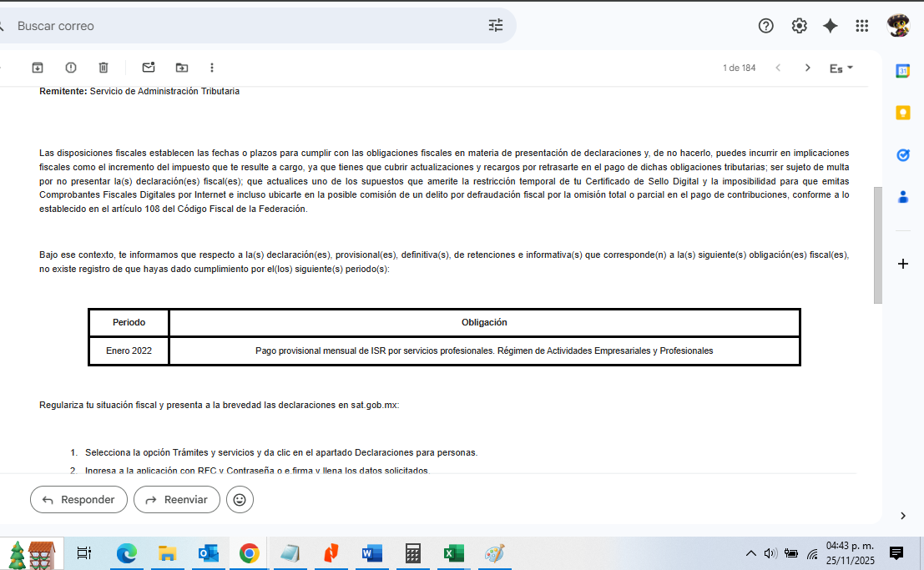Open the Gmail settings gear
Image resolution: width=924 pixels, height=570 pixels.
pyautogui.click(x=799, y=26)
